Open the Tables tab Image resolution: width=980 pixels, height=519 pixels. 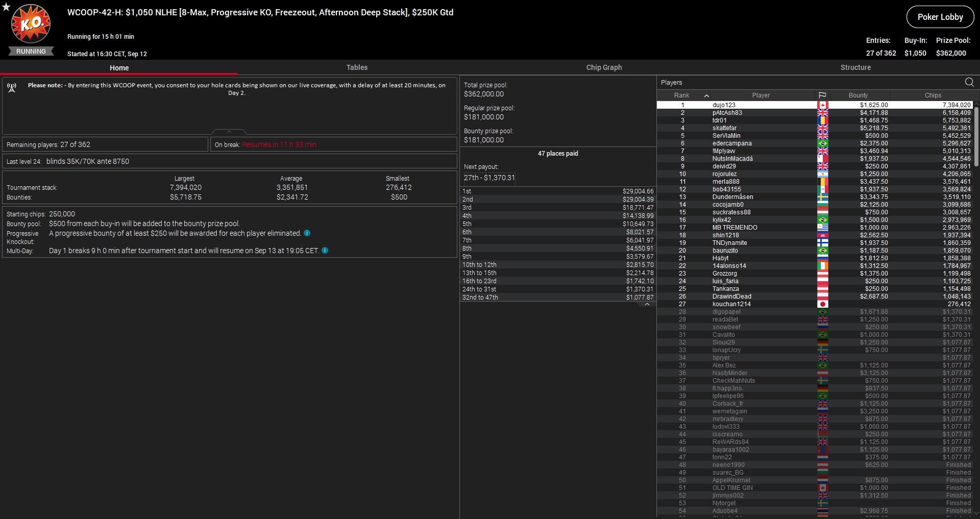pyautogui.click(x=357, y=67)
